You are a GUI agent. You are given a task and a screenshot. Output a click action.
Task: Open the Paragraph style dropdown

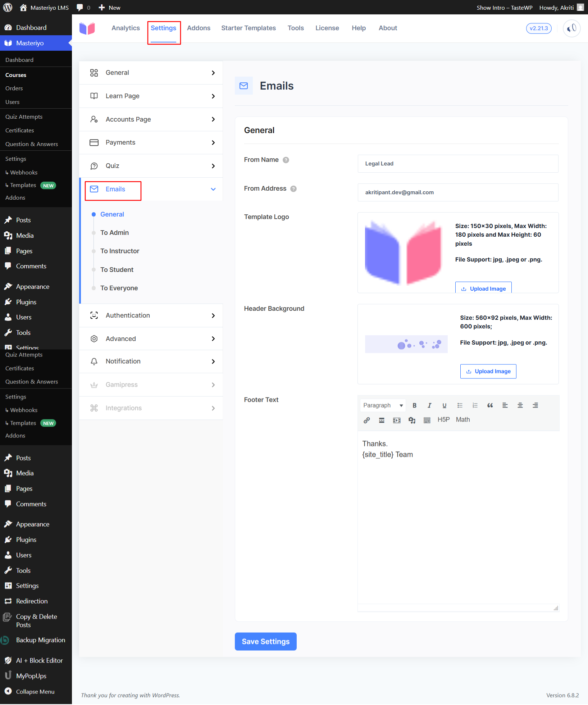click(382, 405)
